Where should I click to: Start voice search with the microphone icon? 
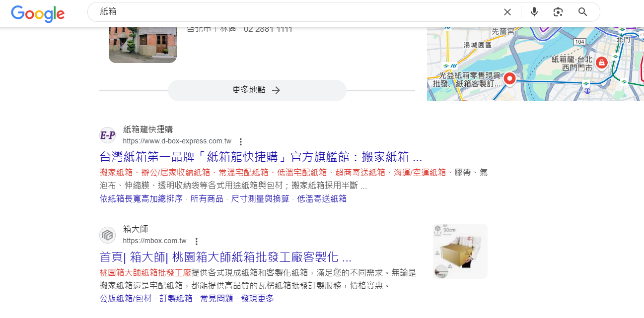point(534,12)
